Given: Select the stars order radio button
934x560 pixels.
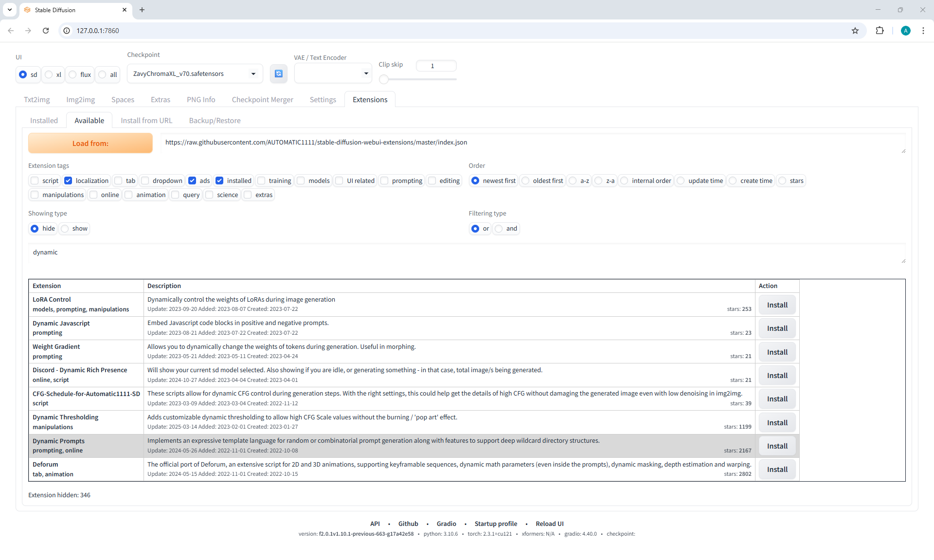Looking at the screenshot, I should click(x=782, y=181).
